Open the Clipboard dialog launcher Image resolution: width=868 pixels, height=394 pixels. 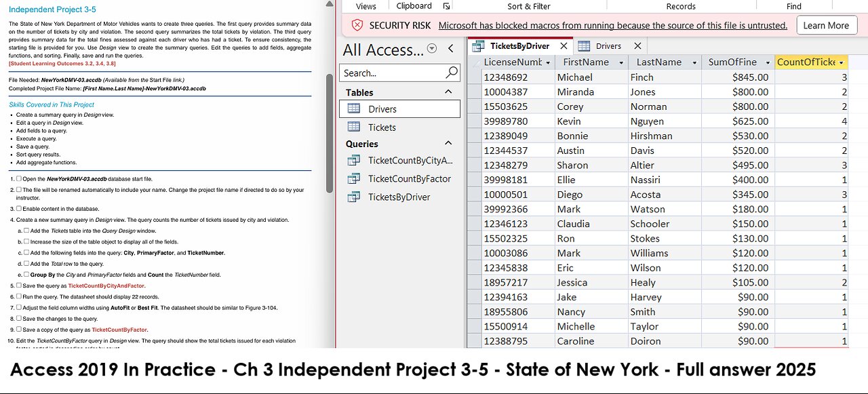point(446,6)
